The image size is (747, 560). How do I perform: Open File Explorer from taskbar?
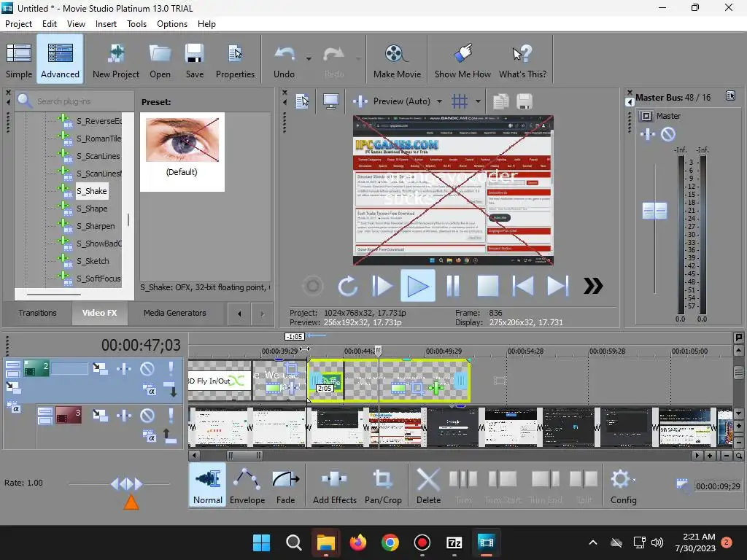[326, 542]
